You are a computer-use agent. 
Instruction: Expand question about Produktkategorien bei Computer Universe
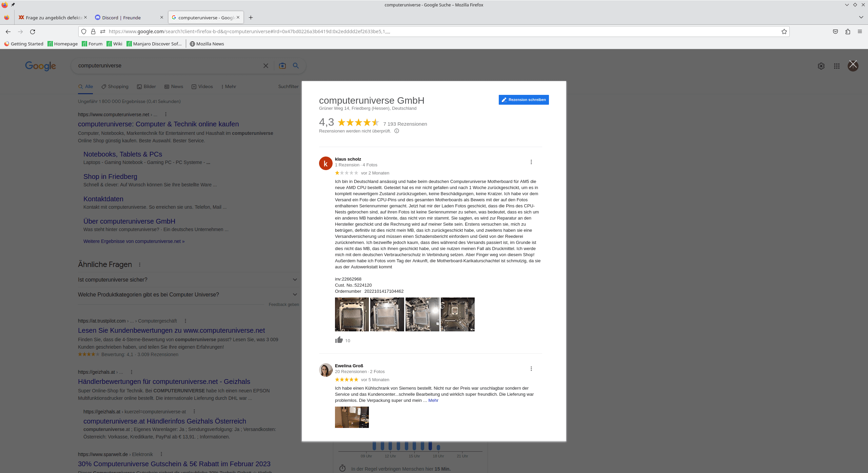(188, 294)
